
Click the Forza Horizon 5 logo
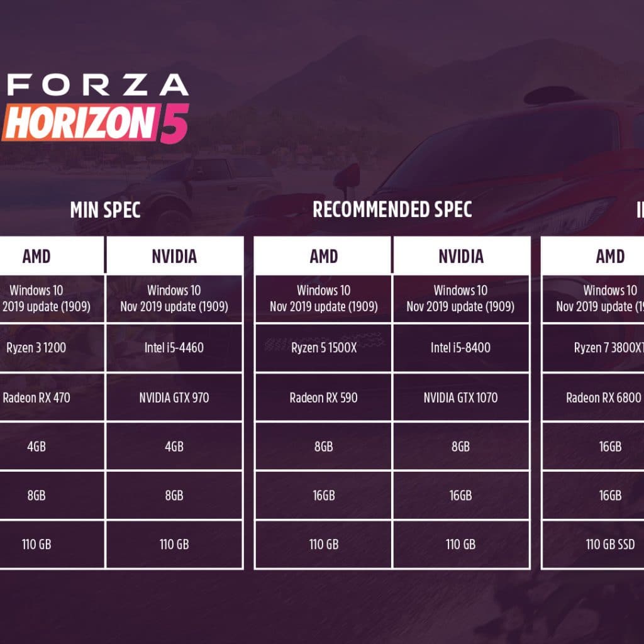94,107
